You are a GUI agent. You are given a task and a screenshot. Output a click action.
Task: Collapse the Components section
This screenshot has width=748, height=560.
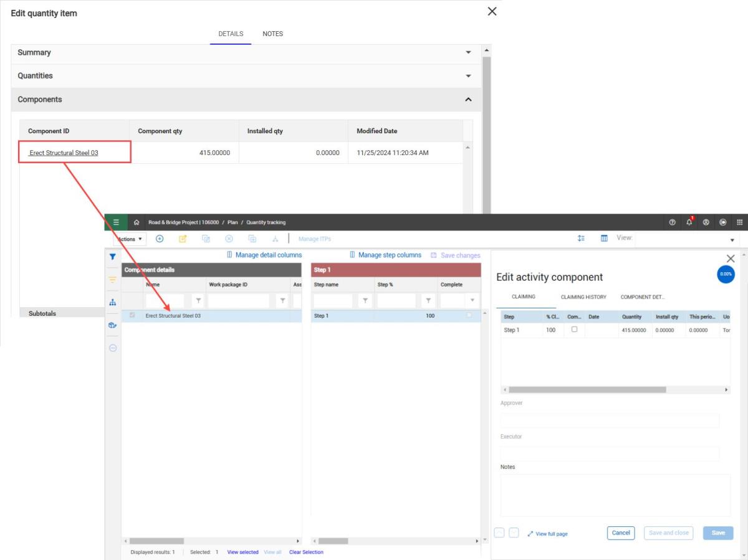coord(468,100)
